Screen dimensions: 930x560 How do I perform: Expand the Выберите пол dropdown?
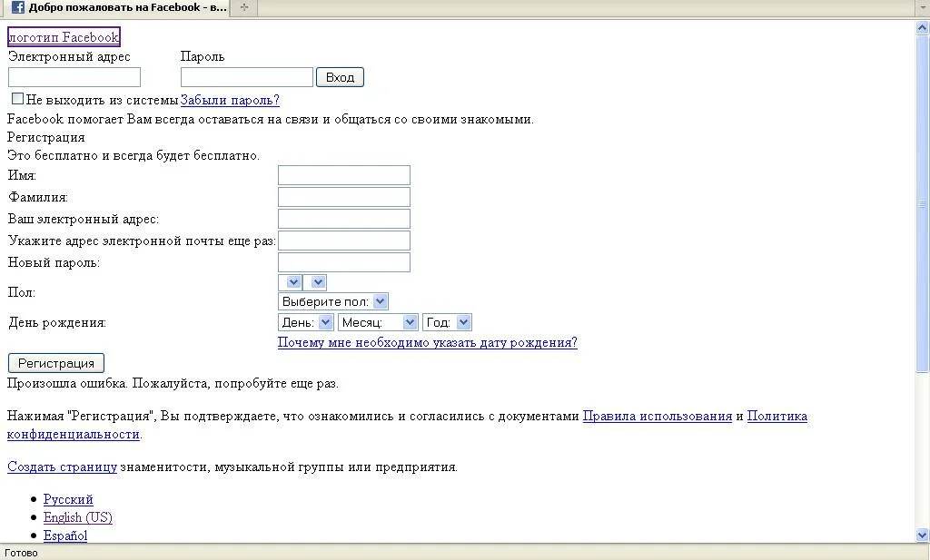(x=332, y=301)
